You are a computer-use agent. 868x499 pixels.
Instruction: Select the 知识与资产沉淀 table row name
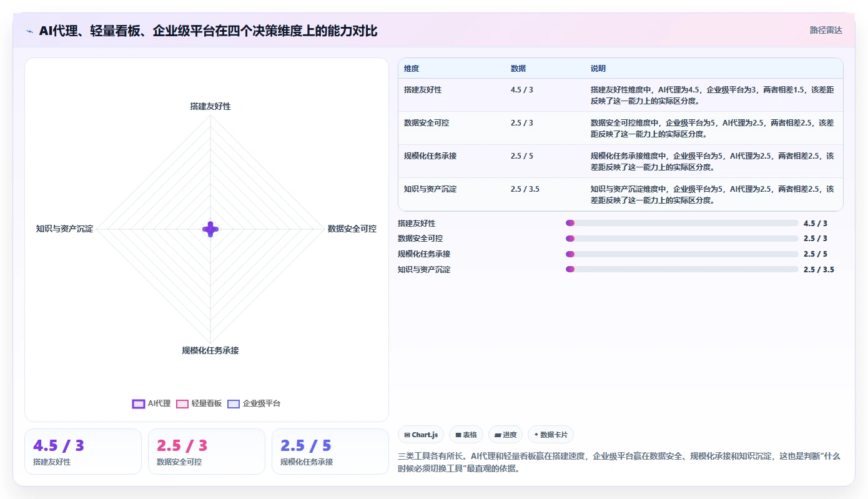tap(430, 189)
